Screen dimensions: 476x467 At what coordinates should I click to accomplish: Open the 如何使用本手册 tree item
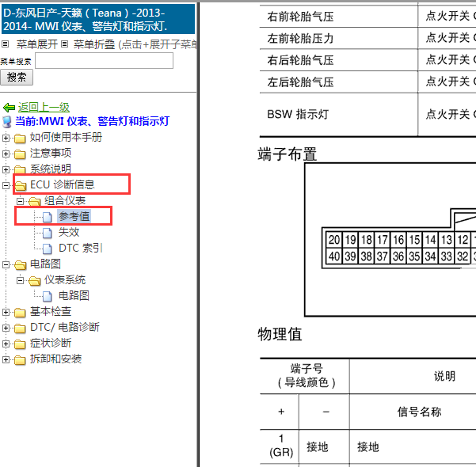tap(66, 138)
